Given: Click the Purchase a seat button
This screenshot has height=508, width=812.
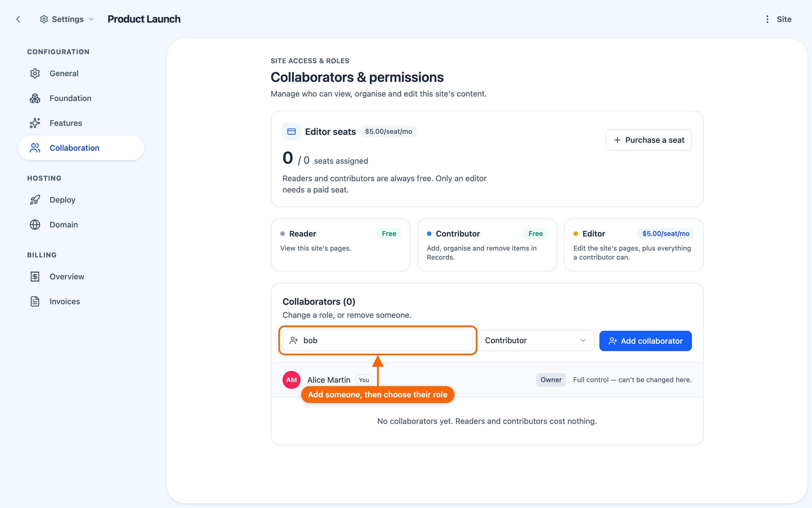Looking at the screenshot, I should 648,140.
